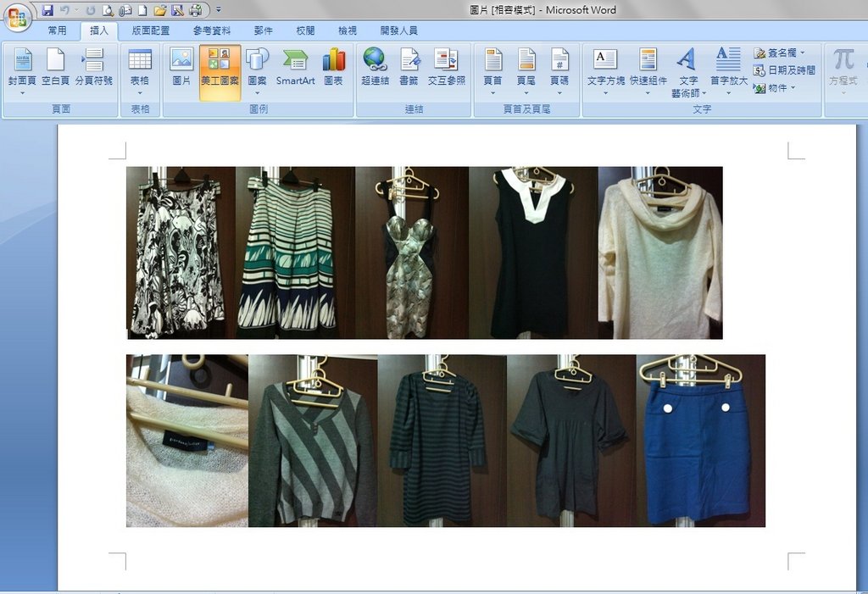Insert a chart using 圖表 icon
Viewport: 868px width, 594px height.
[x=333, y=68]
